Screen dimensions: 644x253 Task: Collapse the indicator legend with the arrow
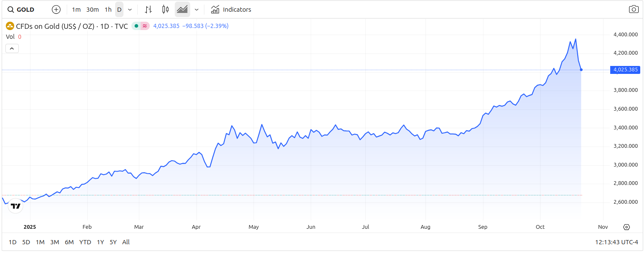tap(12, 48)
